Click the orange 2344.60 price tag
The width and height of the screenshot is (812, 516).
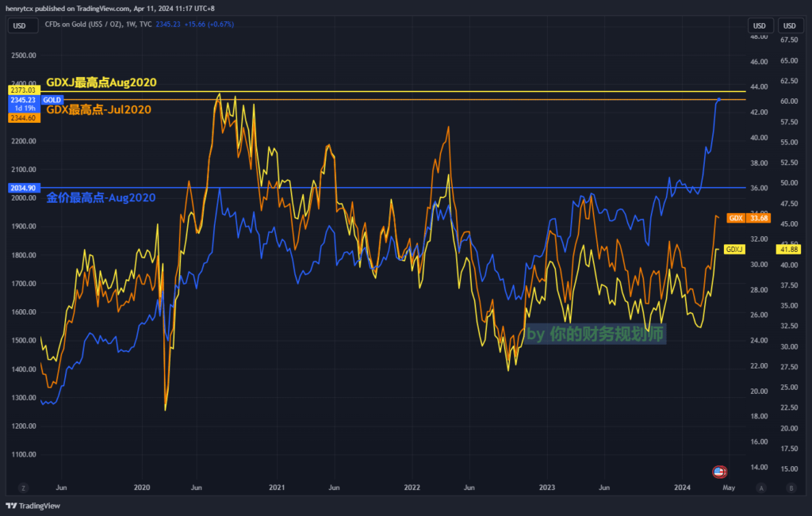pyautogui.click(x=23, y=118)
